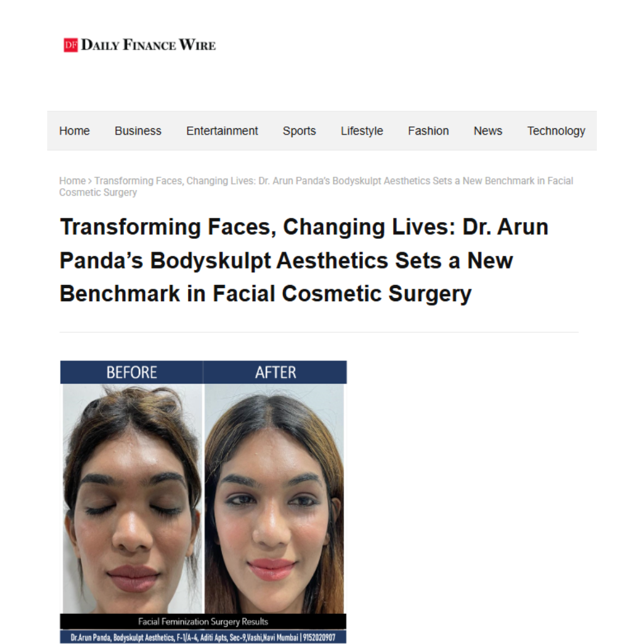The height and width of the screenshot is (644, 644).
Task: Choose the Fashion category
Action: pyautogui.click(x=428, y=131)
